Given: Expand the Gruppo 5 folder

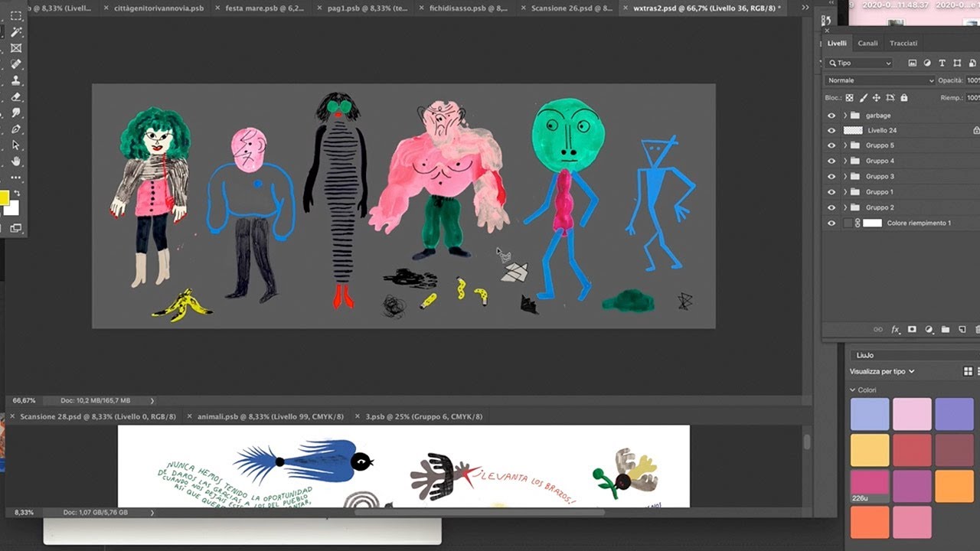Looking at the screenshot, I should (x=845, y=145).
